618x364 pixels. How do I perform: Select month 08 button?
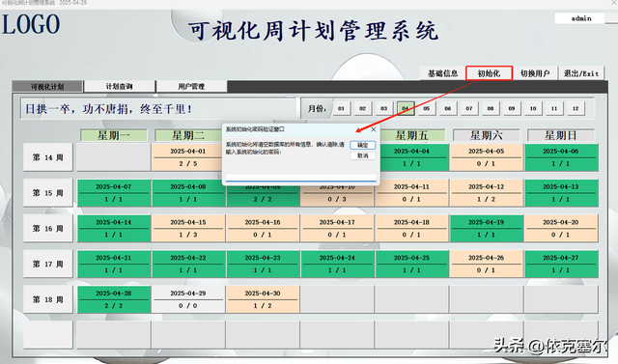point(491,108)
